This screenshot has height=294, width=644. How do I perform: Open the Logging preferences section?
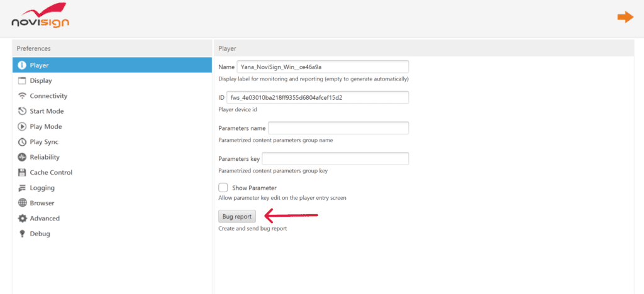[x=42, y=188]
